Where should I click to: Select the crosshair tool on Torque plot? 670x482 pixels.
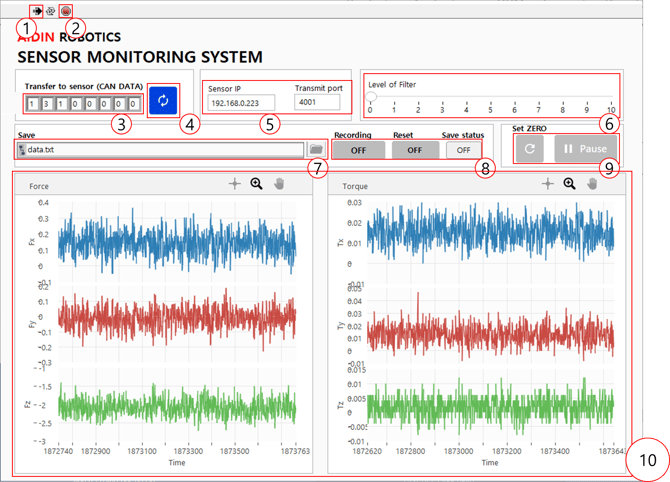[x=547, y=184]
